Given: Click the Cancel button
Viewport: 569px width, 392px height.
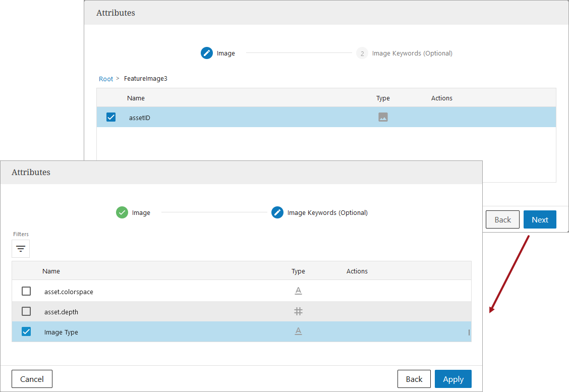Looking at the screenshot, I should (x=32, y=379).
